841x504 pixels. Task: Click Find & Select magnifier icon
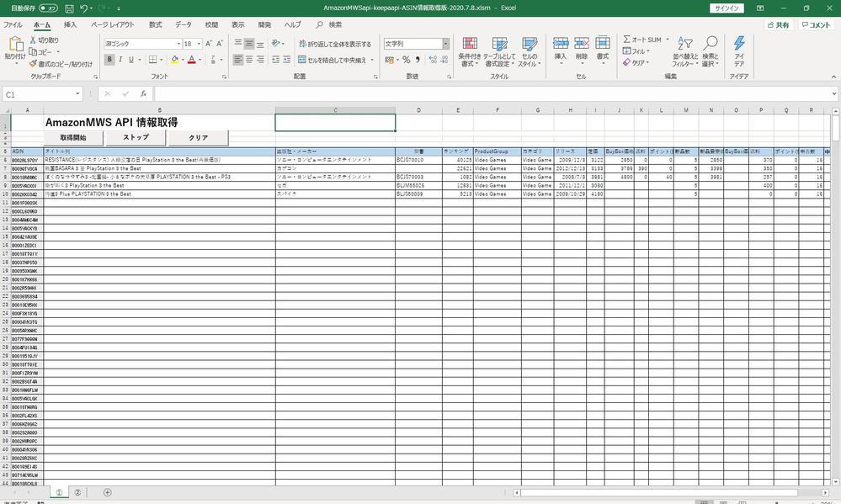[x=711, y=44]
